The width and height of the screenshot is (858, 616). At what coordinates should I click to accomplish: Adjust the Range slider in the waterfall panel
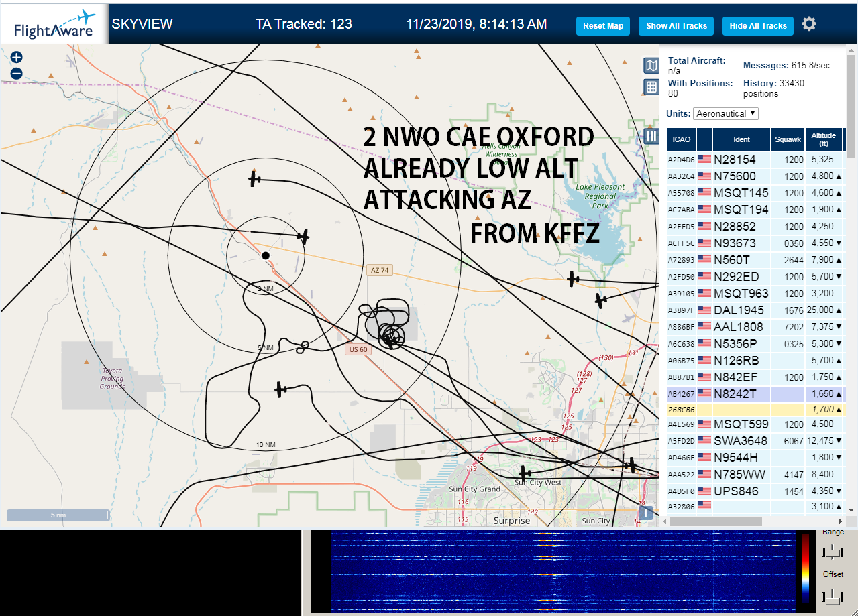click(x=833, y=552)
